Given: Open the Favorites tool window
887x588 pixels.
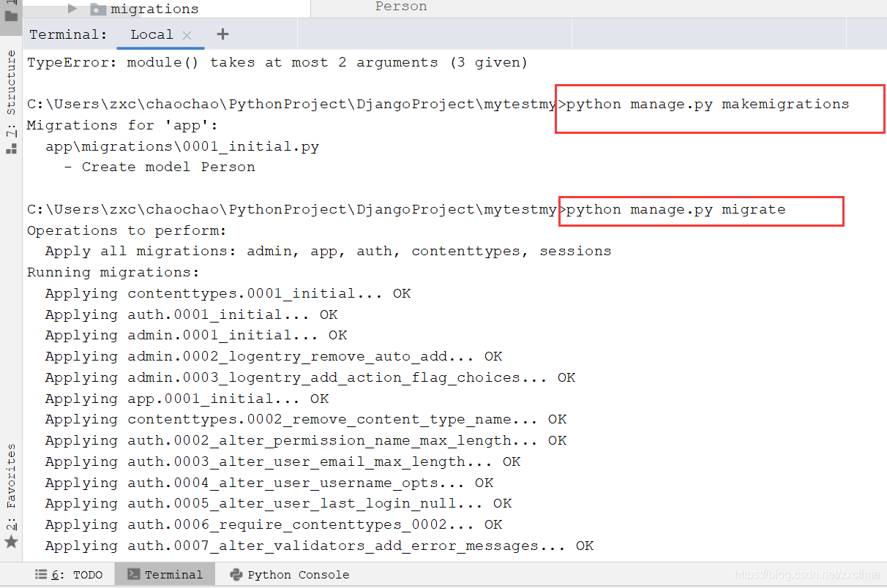Looking at the screenshot, I should click(x=11, y=486).
